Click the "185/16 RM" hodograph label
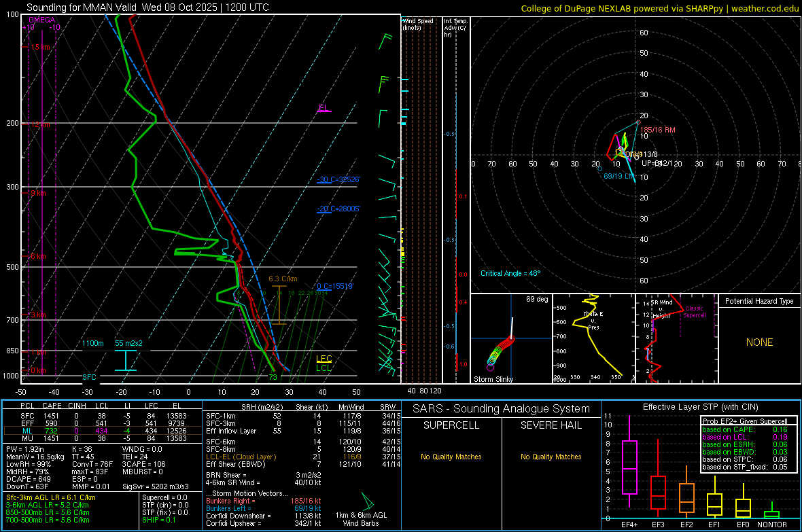 click(658, 130)
